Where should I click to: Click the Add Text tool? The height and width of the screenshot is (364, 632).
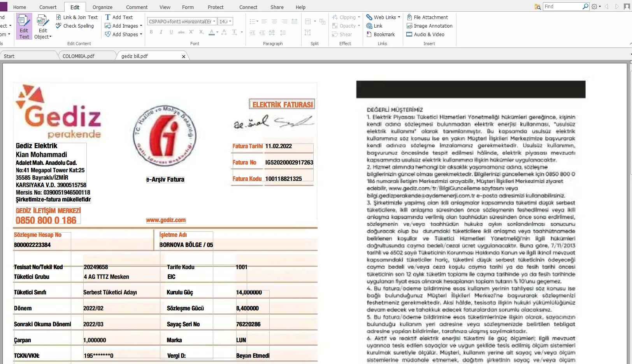119,17
